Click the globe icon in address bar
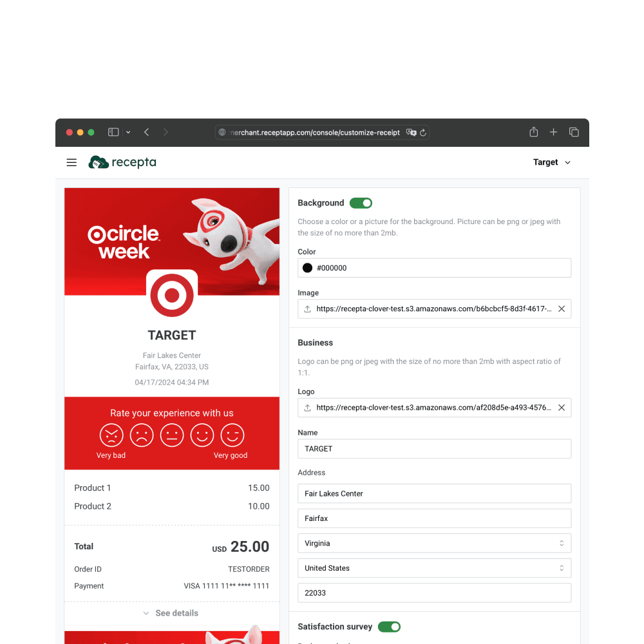 222,132
